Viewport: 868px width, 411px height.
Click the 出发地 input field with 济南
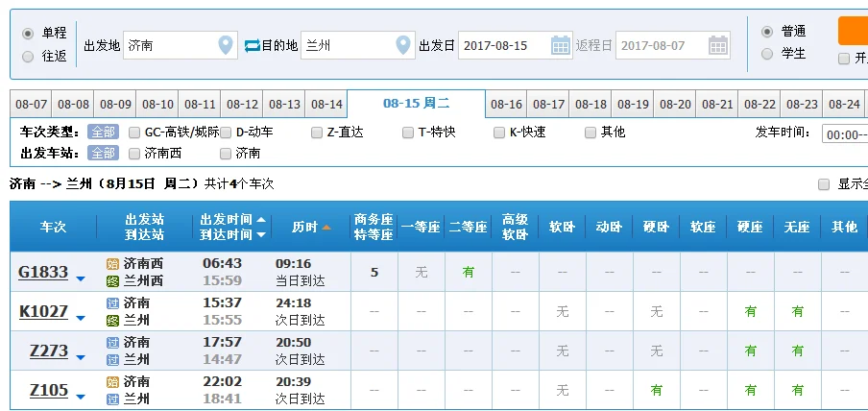[x=181, y=45]
